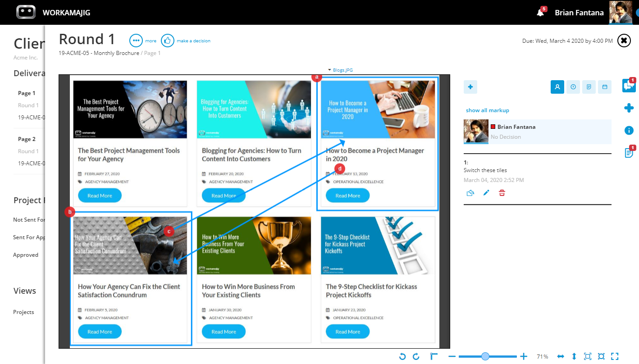The height and width of the screenshot is (364, 639).
Task: Rotate the proof clockwise
Action: pyautogui.click(x=416, y=356)
